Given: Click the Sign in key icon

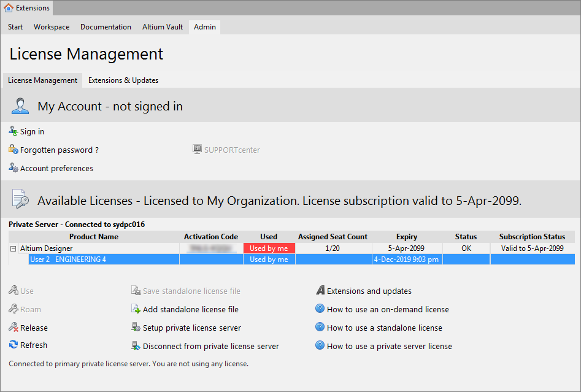Looking at the screenshot, I should tap(13, 131).
